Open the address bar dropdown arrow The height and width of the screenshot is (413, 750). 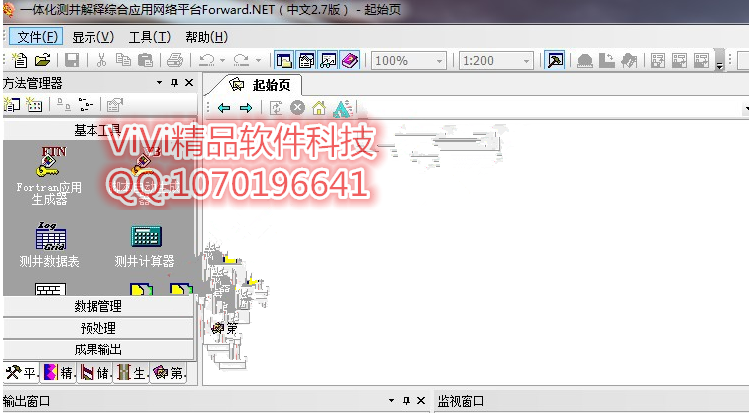tap(747, 109)
